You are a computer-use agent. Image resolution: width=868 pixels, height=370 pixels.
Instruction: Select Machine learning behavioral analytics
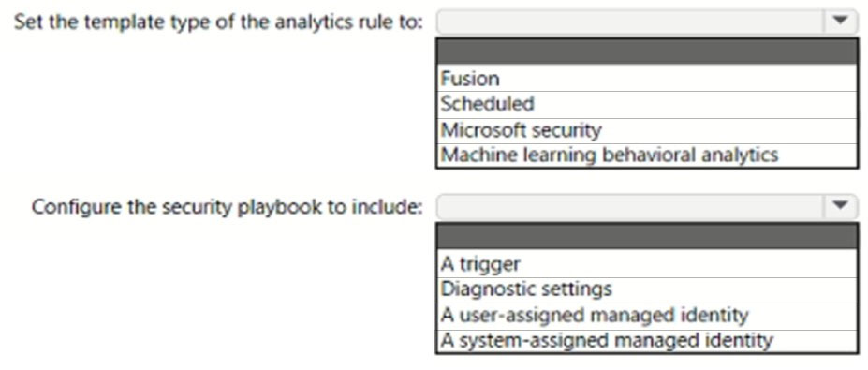tap(647, 155)
